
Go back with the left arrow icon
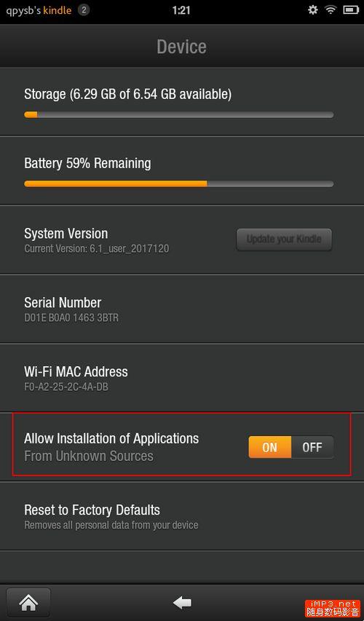[182, 603]
